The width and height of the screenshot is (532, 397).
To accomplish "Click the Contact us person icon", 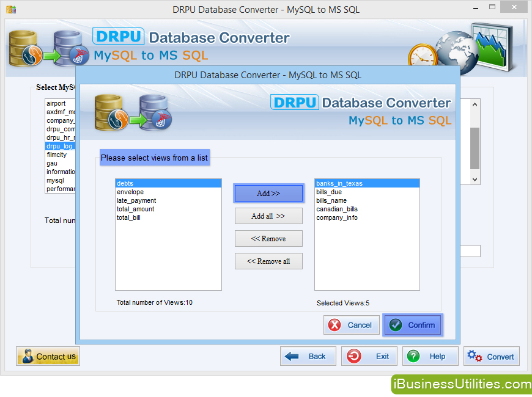I will [28, 356].
